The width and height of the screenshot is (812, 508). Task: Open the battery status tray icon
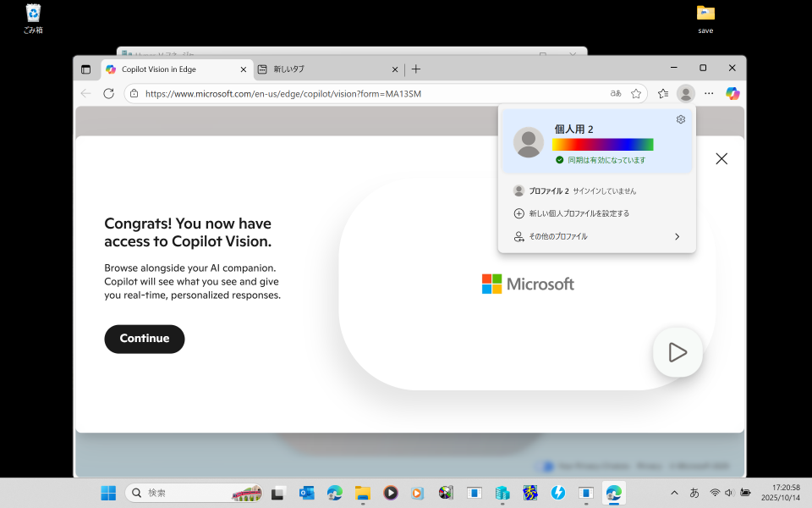click(x=745, y=493)
